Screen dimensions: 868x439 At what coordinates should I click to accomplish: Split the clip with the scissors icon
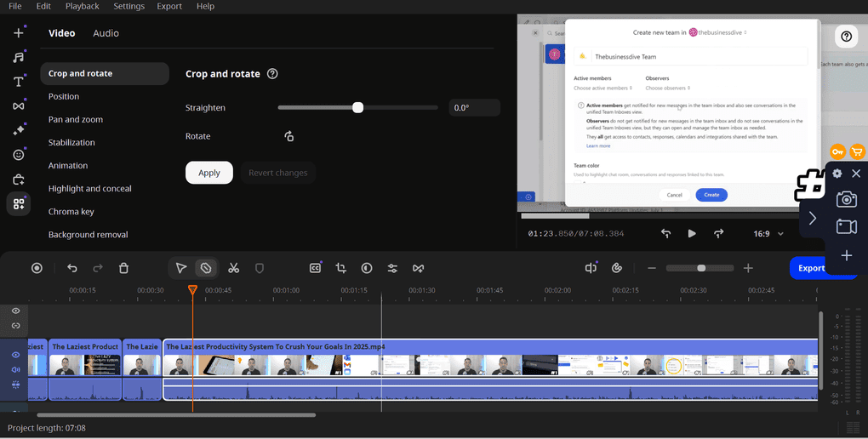point(234,268)
